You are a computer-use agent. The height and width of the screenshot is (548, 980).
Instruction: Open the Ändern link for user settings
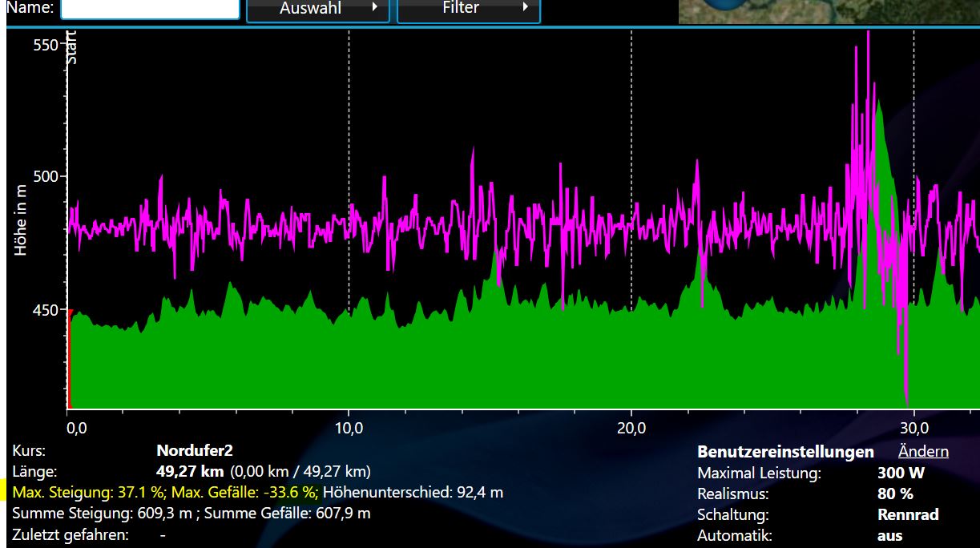click(923, 452)
